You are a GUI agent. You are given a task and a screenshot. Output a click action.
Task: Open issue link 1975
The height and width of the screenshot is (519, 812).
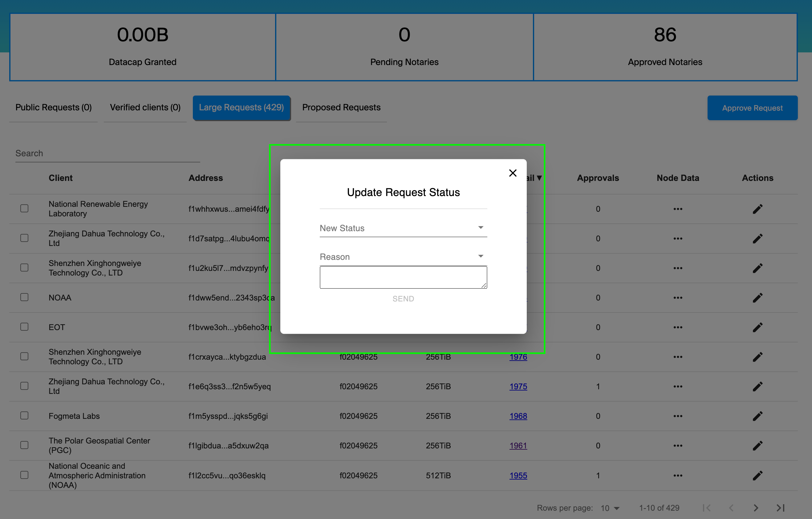pos(518,386)
